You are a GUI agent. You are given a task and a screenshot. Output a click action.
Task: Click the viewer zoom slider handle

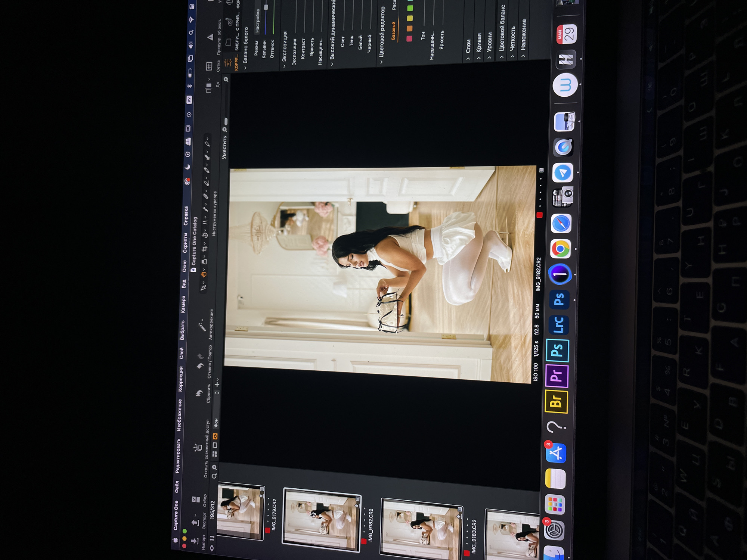(x=226, y=122)
